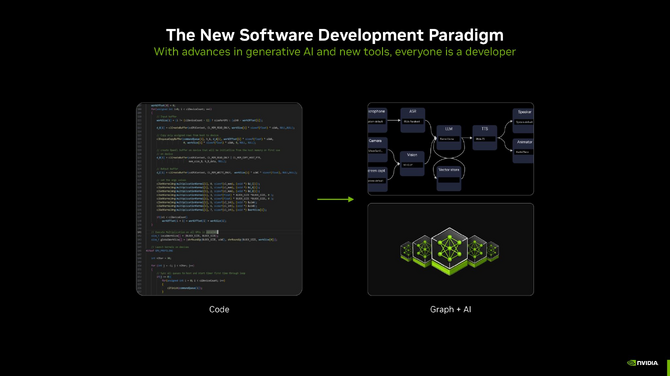The image size is (670, 376).
Task: Open the LLM node's model dropdown field
Action: click(448, 139)
